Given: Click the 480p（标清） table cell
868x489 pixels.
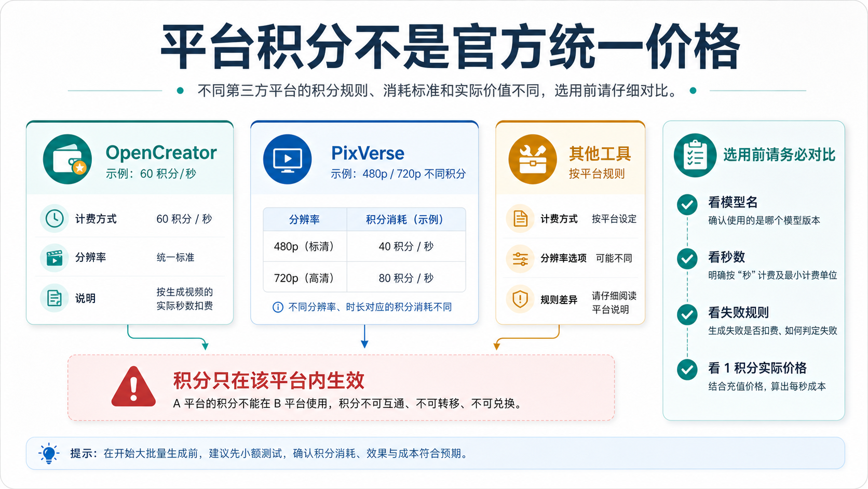Looking at the screenshot, I should (x=305, y=246).
